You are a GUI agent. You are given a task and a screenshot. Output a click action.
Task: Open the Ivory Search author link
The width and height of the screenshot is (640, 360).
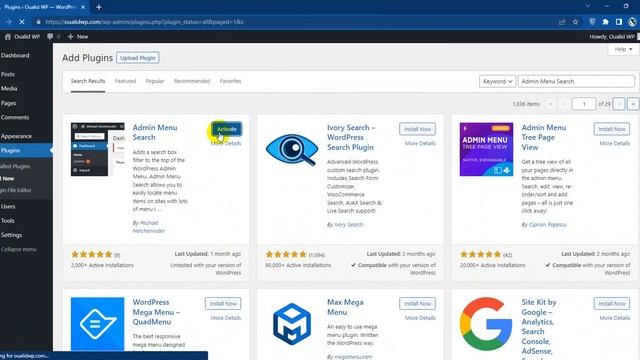click(x=349, y=225)
